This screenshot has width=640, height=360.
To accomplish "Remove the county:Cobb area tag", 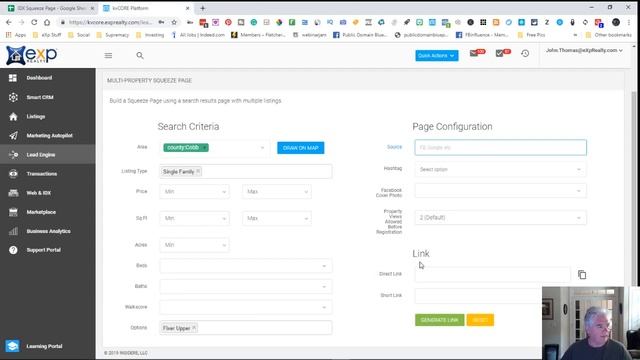I will [x=204, y=147].
